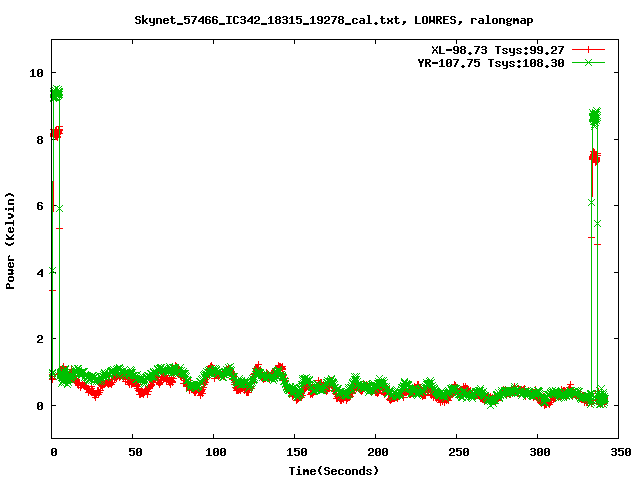Click y-axis tick label 4
Viewport: 640px width, 480px height.
(x=40, y=273)
